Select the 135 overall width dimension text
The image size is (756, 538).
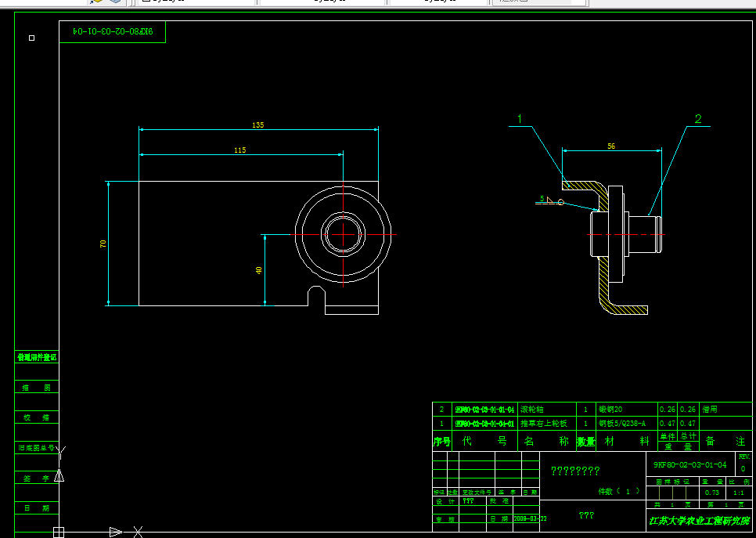pos(258,125)
